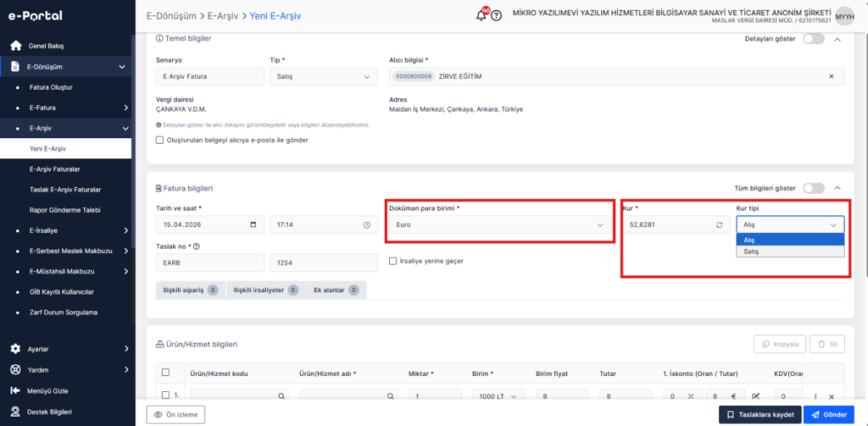
Task: Open the MYYH user avatar menu
Action: click(845, 17)
